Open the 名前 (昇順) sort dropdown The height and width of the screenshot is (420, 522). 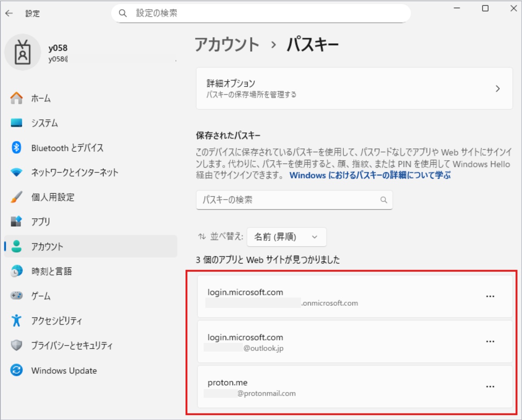[286, 237]
